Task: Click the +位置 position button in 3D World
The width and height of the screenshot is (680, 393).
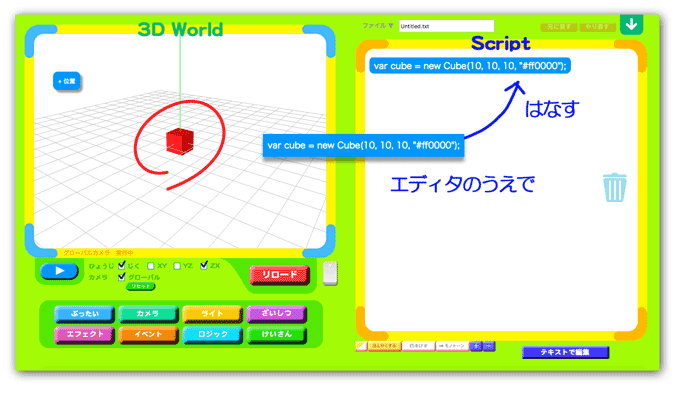Action: pos(67,81)
